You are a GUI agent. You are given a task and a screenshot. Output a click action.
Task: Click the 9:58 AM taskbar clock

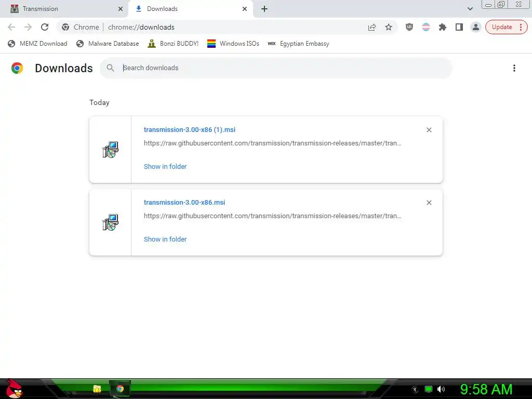(x=486, y=389)
